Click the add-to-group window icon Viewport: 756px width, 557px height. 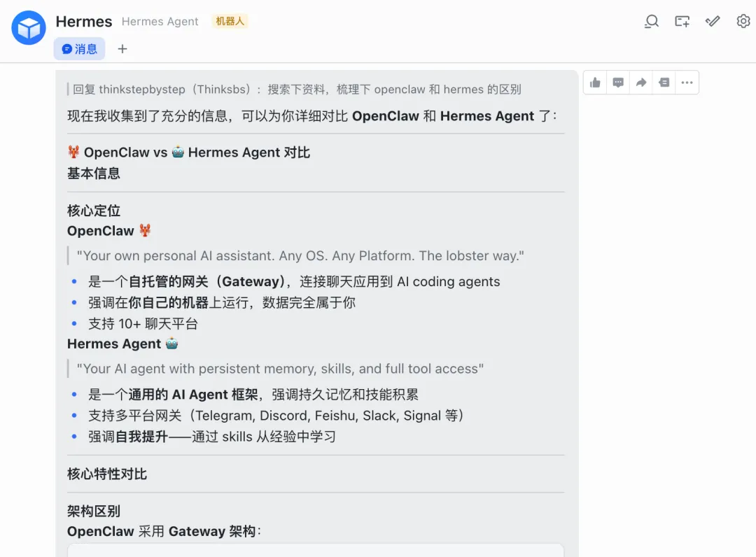(682, 21)
